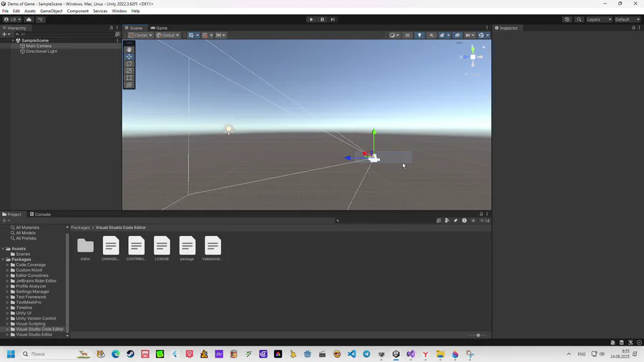Click the green Y axis of the gizmo
This screenshot has width=644, height=362.
[473, 49]
